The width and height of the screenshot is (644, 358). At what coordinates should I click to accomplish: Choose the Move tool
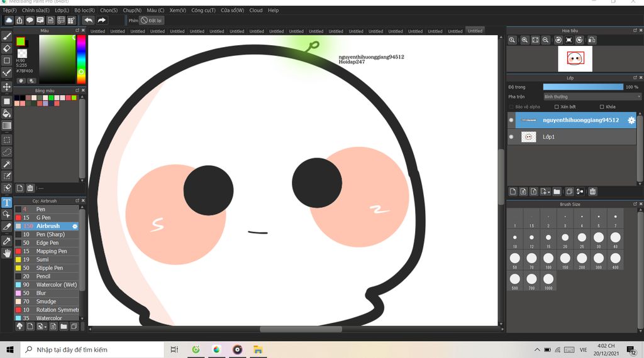point(7,87)
